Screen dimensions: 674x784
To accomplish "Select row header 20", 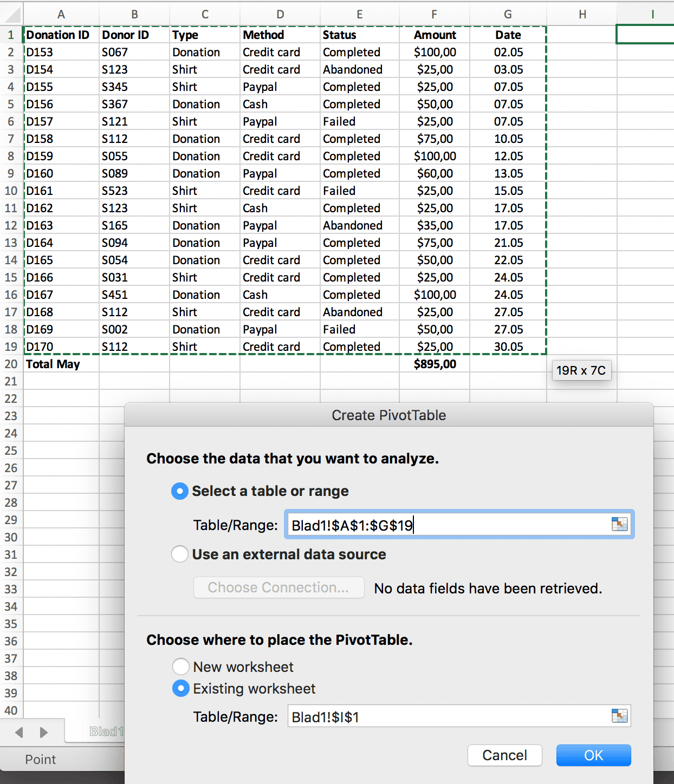I will tap(11, 364).
